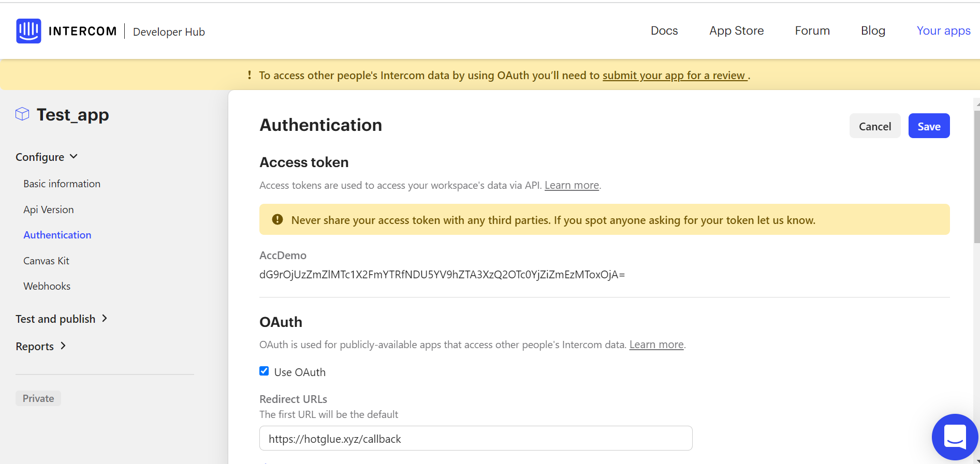The height and width of the screenshot is (464, 980).
Task: Click the page vertical scrollbar
Action: [x=976, y=176]
